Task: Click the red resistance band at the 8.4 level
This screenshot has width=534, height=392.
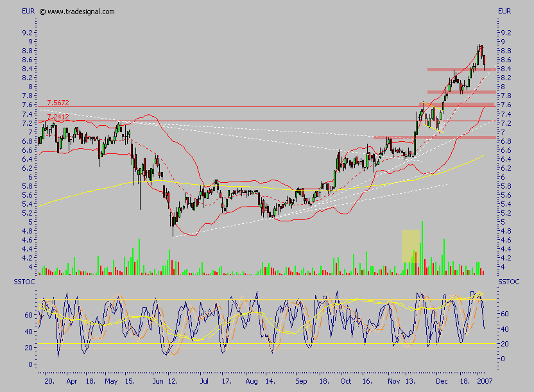Action: pos(461,70)
